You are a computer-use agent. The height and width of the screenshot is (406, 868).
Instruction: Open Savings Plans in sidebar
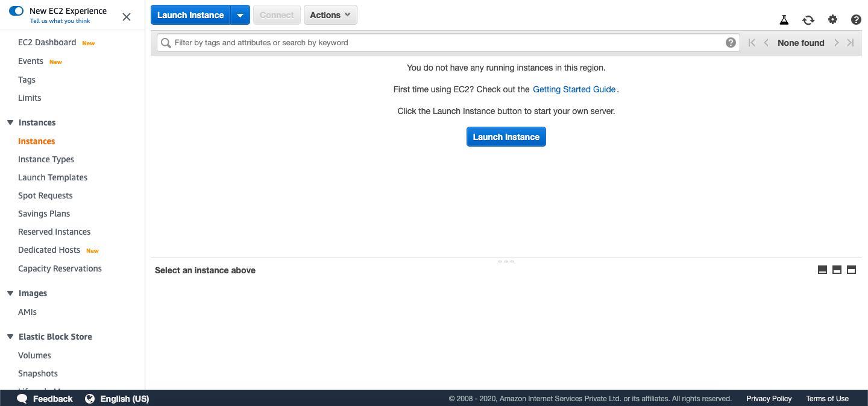coord(44,214)
